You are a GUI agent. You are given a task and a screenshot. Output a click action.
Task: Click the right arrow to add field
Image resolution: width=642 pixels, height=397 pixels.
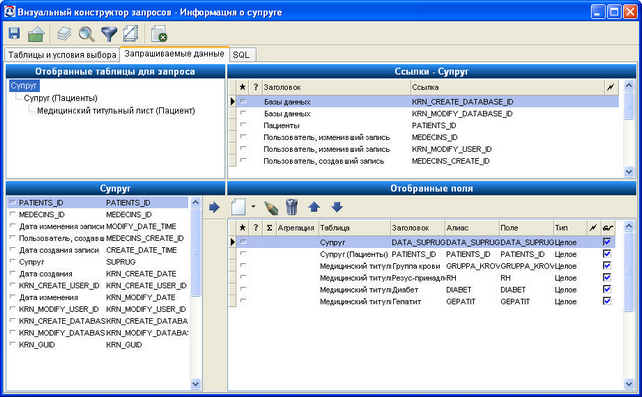[214, 208]
